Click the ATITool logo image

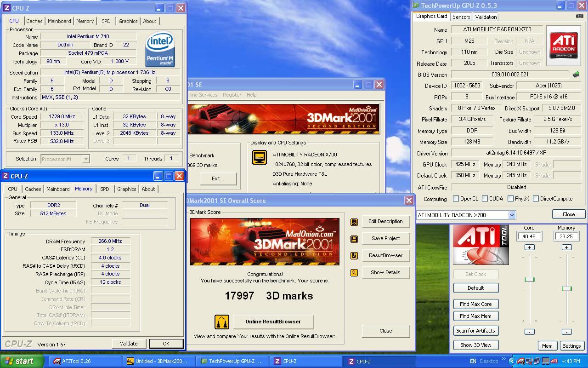pos(481,245)
